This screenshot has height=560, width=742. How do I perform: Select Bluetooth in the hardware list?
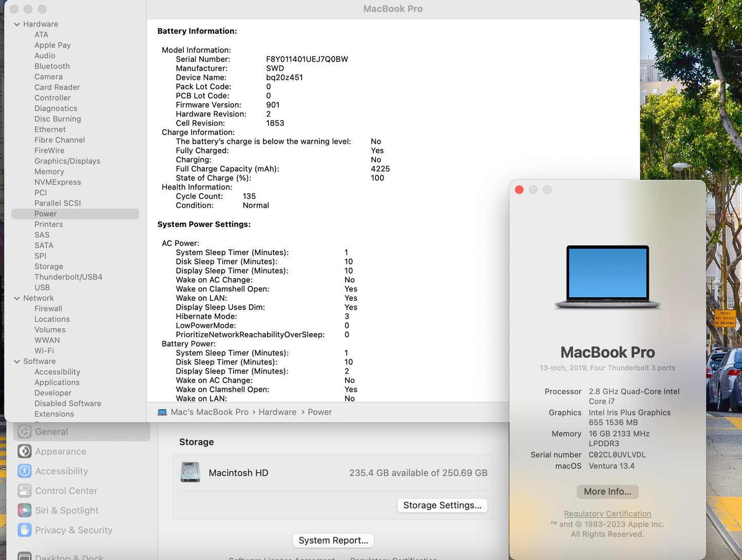(x=52, y=66)
